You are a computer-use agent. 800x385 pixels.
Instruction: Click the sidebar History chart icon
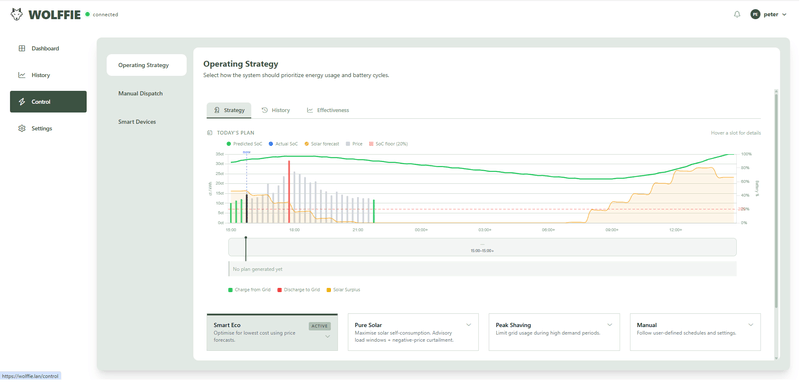pos(21,75)
